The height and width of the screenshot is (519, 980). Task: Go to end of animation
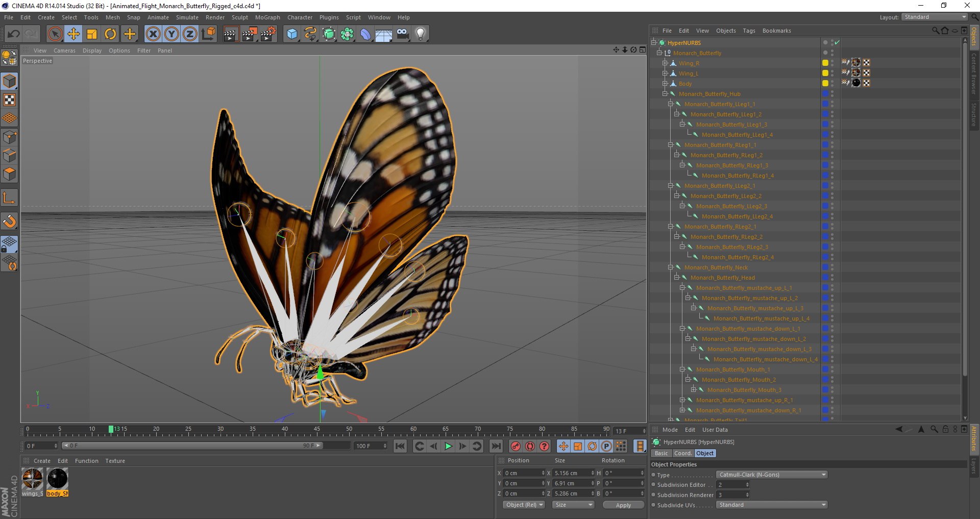pyautogui.click(x=496, y=446)
